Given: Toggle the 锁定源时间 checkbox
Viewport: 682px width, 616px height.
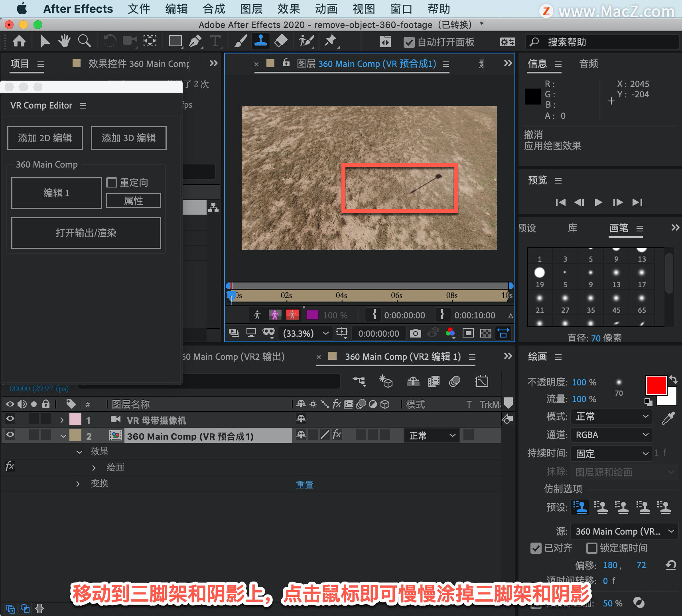Looking at the screenshot, I should point(592,548).
